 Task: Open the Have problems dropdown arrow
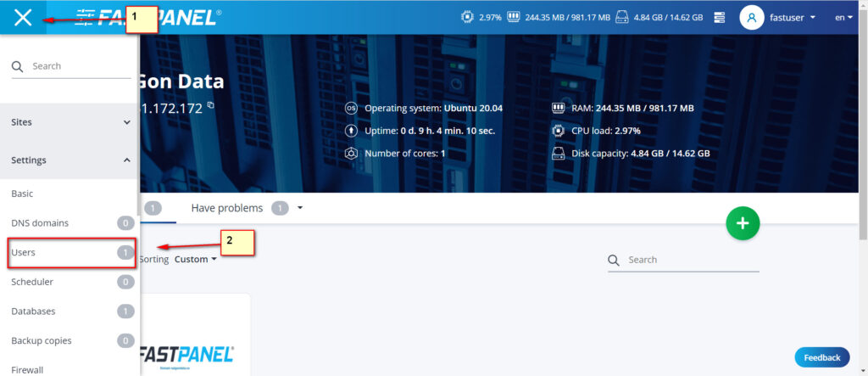click(x=300, y=208)
